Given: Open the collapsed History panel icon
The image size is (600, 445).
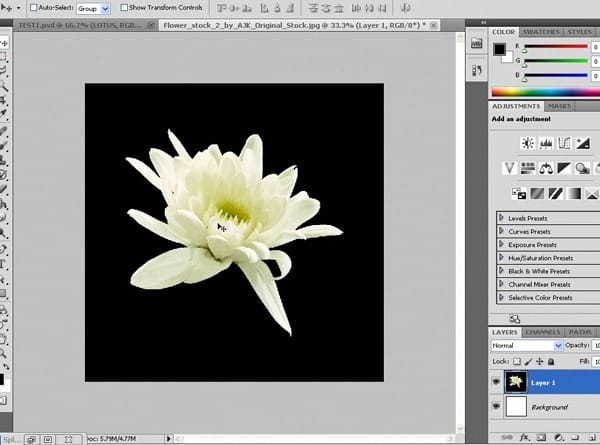Looking at the screenshot, I should click(476, 70).
